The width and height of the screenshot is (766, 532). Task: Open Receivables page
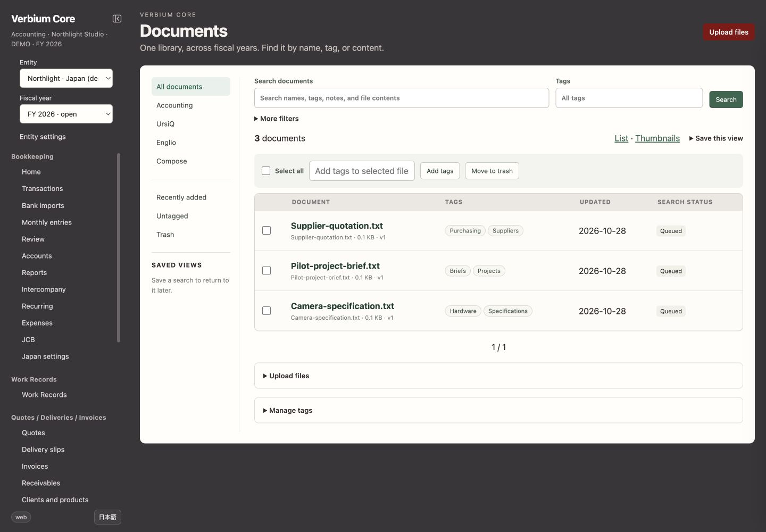tap(41, 483)
